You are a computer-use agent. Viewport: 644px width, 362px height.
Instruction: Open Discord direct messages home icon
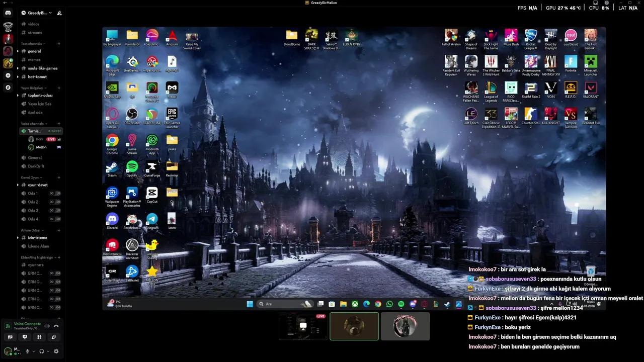tap(8, 13)
